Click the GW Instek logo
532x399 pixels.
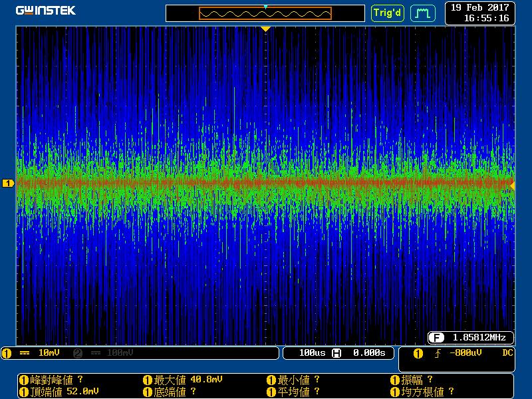click(45, 11)
